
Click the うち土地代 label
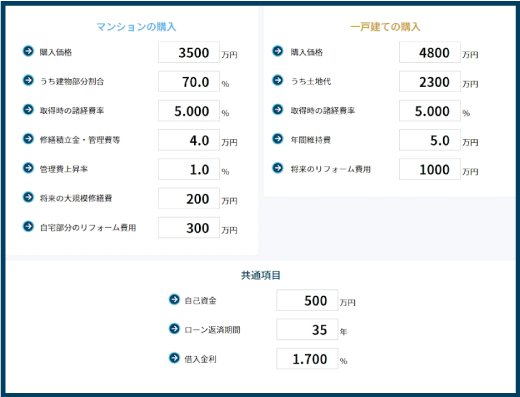point(311,81)
